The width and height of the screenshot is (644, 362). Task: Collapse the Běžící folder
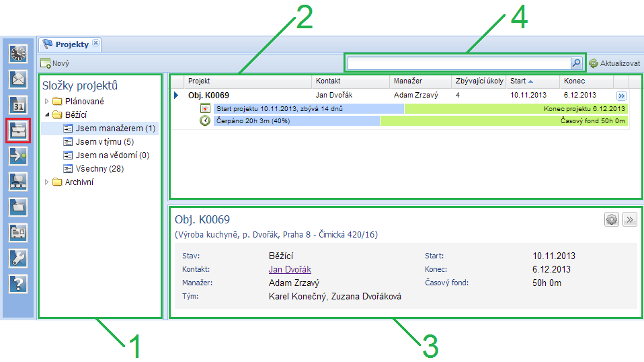[x=46, y=115]
